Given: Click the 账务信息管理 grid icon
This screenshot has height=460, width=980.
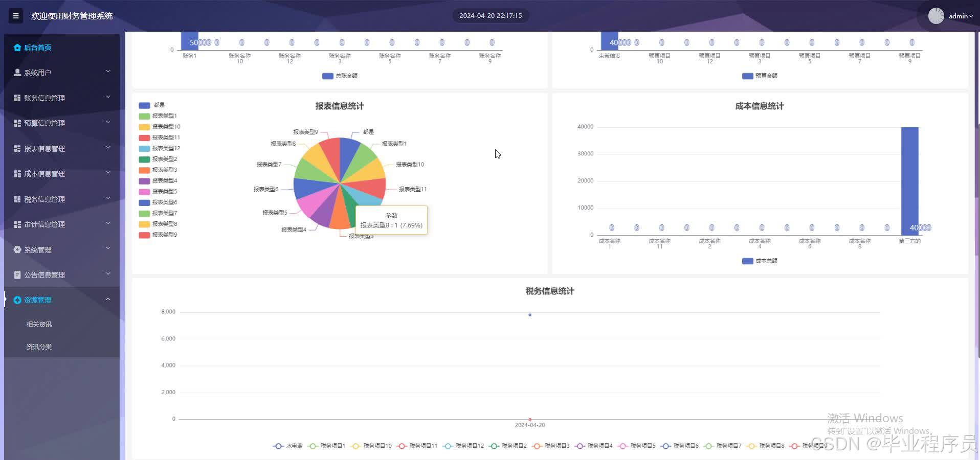Looking at the screenshot, I should click(16, 97).
